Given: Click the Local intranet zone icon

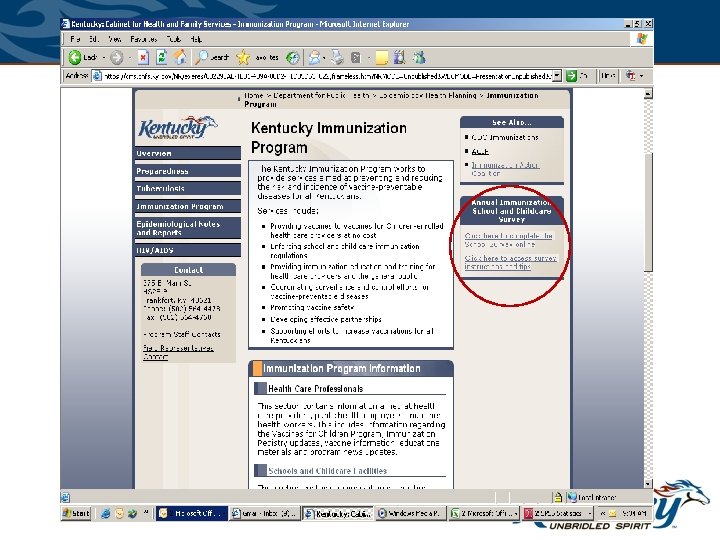Looking at the screenshot, I should tap(572, 497).
